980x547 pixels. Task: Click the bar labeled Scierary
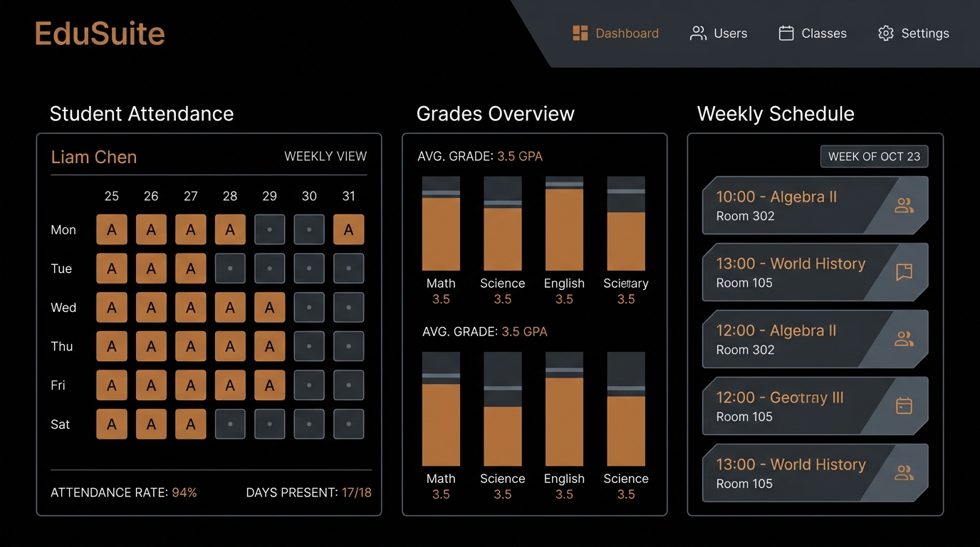point(626,224)
